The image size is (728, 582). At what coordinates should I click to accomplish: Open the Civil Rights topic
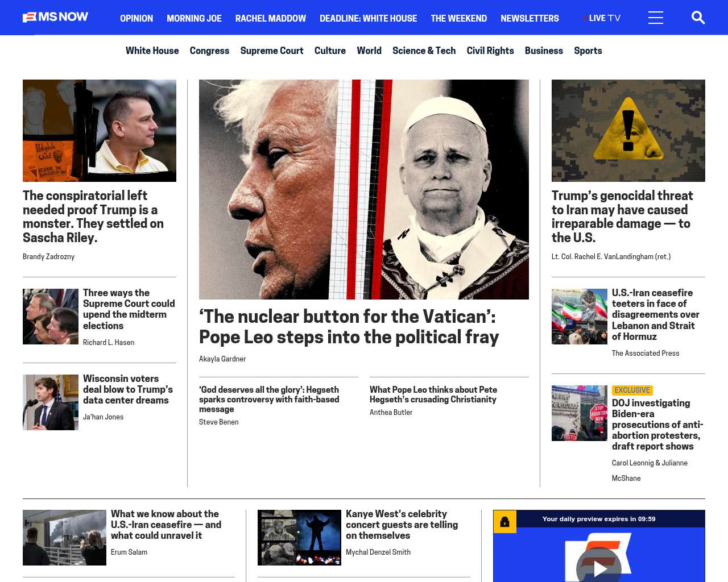tap(490, 51)
